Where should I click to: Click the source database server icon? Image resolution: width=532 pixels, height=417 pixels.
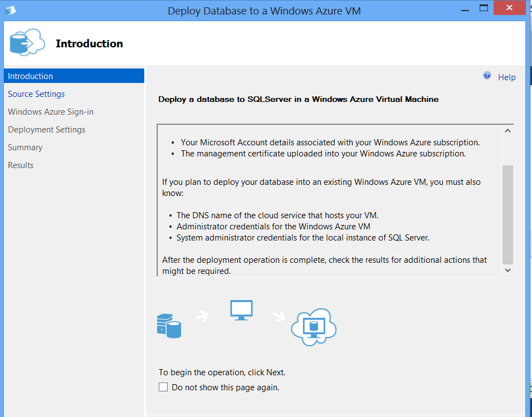coord(169,325)
